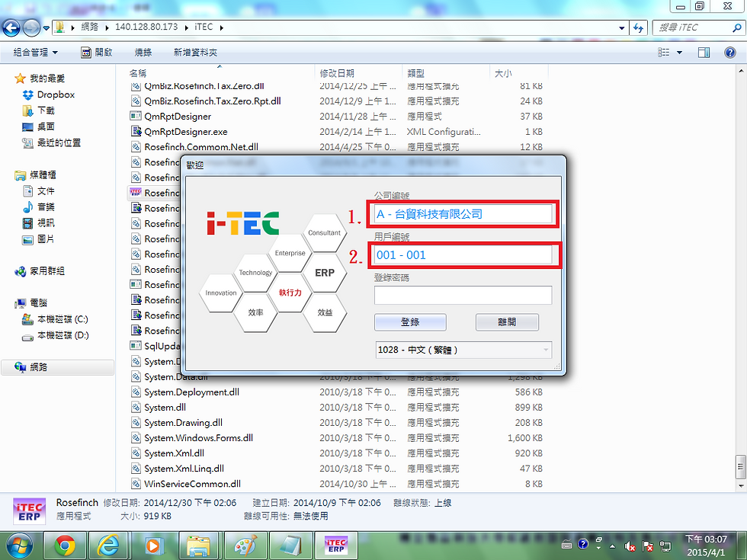Click the refresh button next to address bar
The image size is (747, 560).
pyautogui.click(x=639, y=28)
